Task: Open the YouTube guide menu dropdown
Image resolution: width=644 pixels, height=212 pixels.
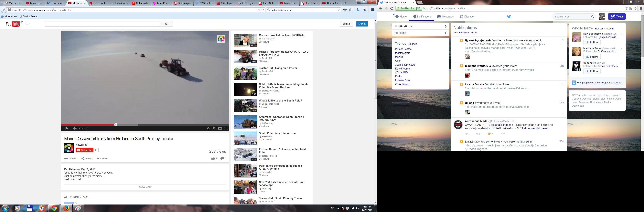Action: [28, 24]
